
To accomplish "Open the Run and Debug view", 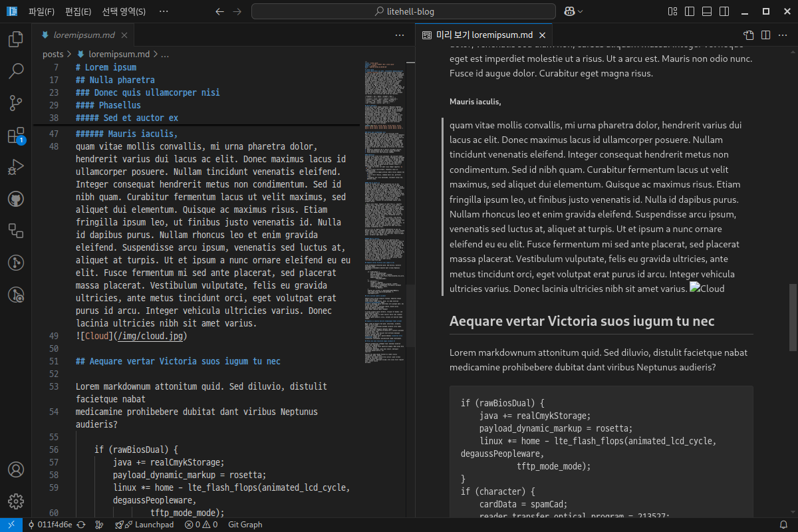I will click(x=16, y=168).
